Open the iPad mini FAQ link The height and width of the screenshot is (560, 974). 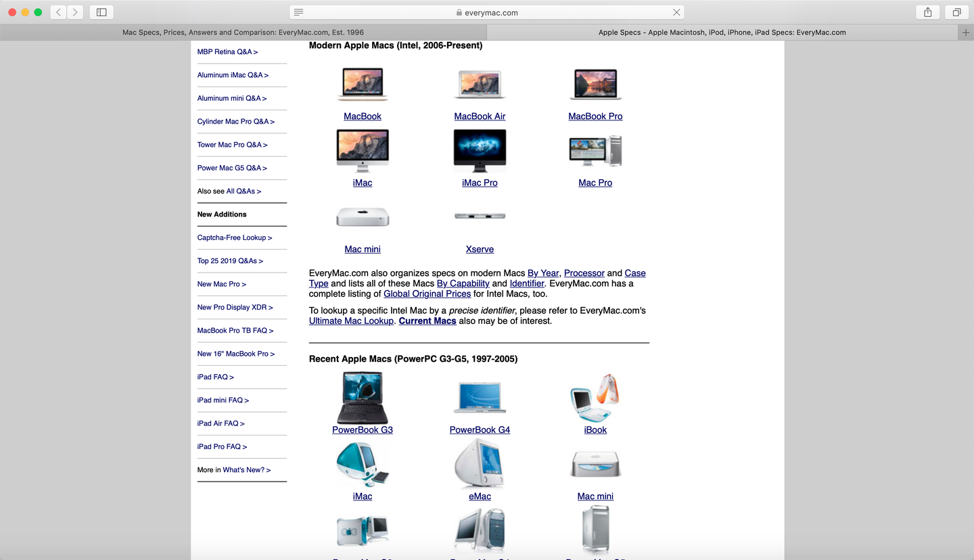point(223,400)
